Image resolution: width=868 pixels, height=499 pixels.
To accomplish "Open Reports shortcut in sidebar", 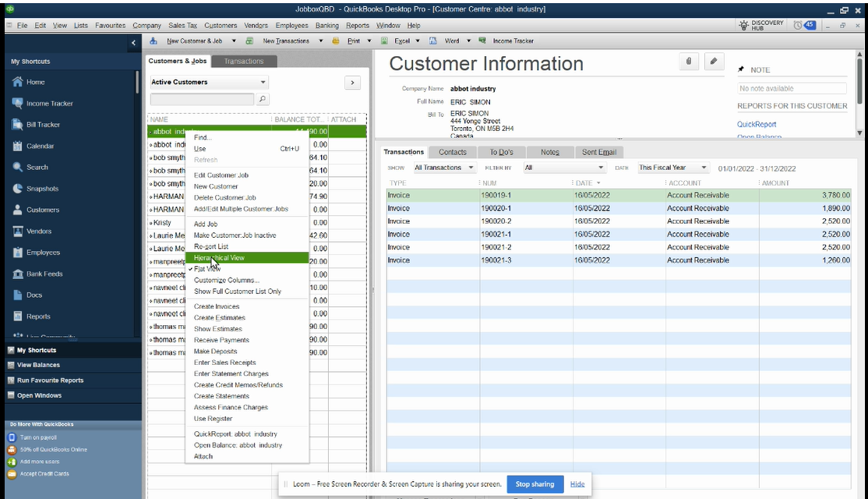I will (x=38, y=317).
